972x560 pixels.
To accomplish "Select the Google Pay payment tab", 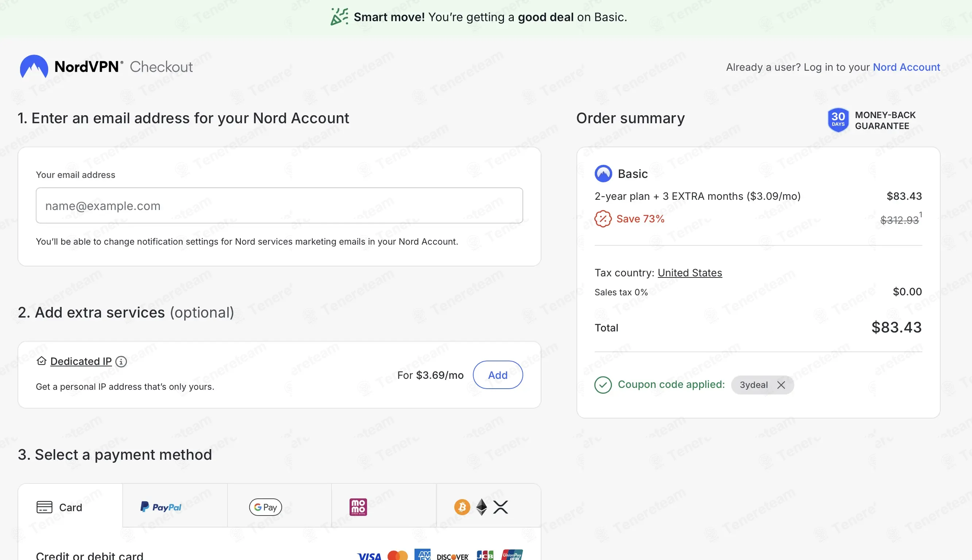I will pyautogui.click(x=279, y=505).
